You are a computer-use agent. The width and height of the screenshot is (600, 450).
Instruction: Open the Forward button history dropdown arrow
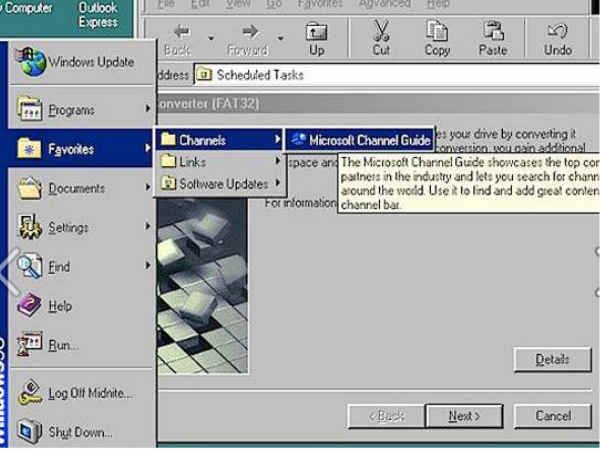(x=280, y=38)
